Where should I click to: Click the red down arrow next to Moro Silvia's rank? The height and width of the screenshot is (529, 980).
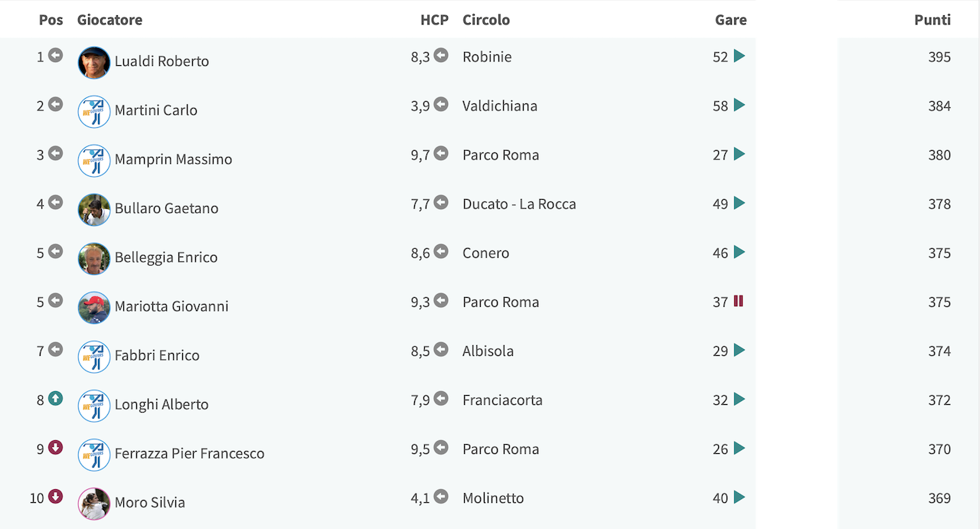[55, 497]
